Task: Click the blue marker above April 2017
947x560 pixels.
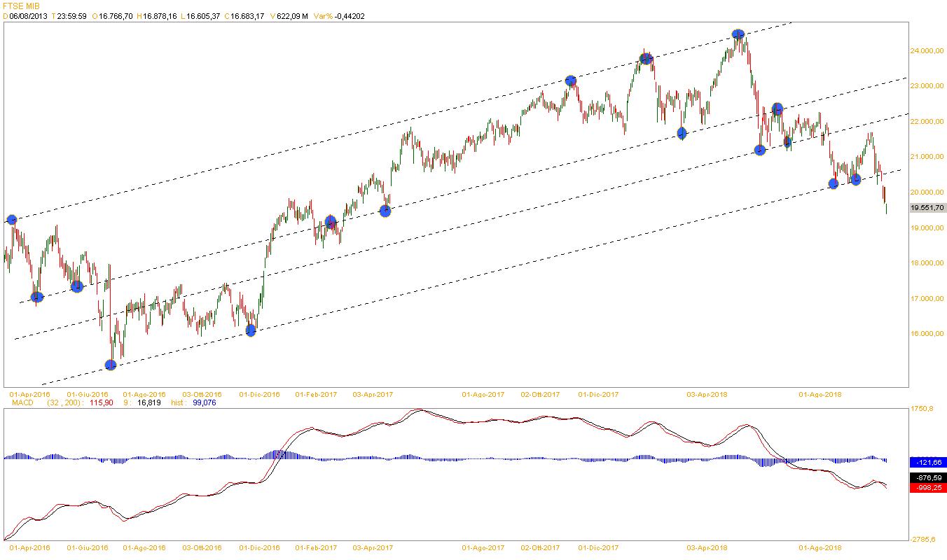Action: coord(385,210)
